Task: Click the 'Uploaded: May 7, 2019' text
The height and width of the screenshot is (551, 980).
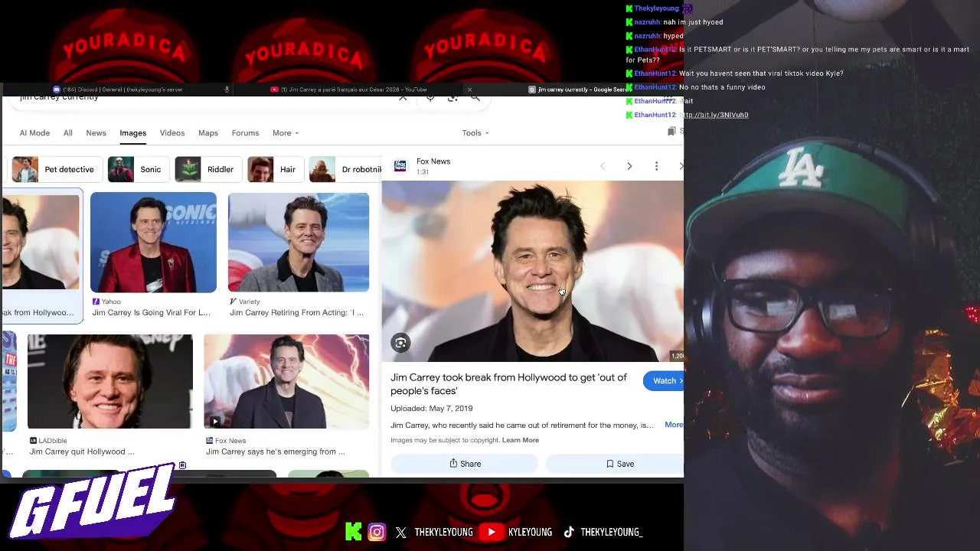Action: coord(432,409)
